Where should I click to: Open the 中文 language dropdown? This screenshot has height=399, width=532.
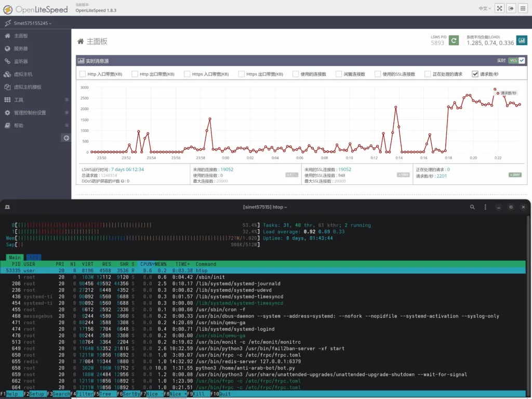(x=484, y=8)
